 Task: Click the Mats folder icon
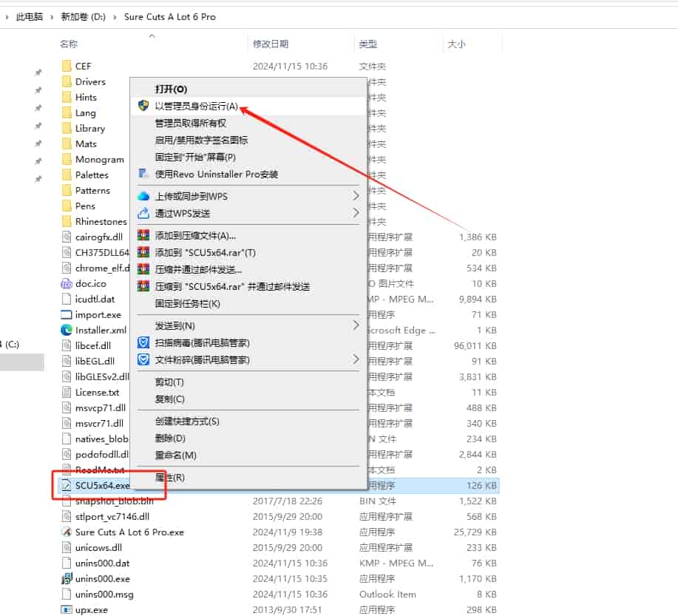point(67,143)
